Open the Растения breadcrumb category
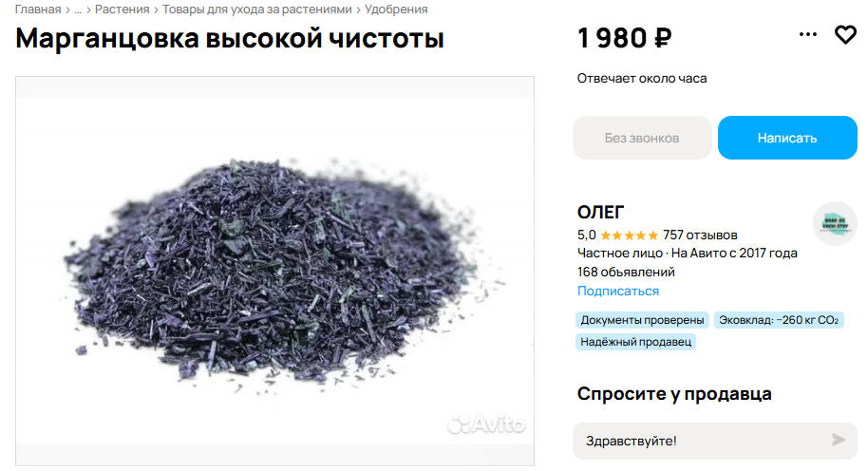This screenshot has height=471, width=868. tap(122, 9)
